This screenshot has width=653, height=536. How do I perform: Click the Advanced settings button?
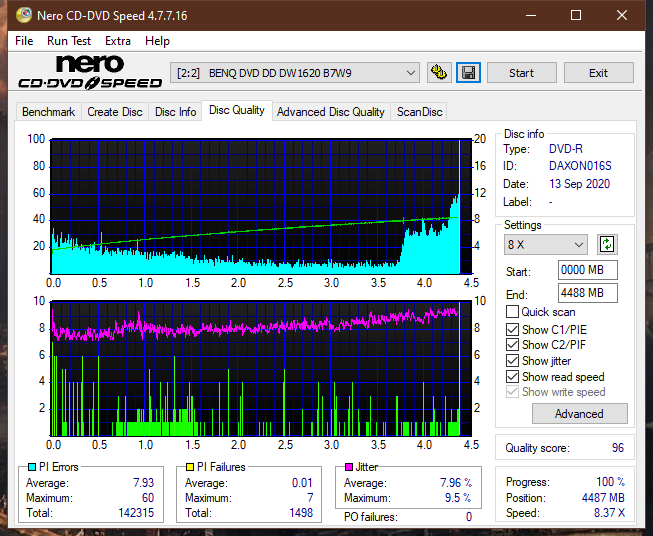point(579,414)
